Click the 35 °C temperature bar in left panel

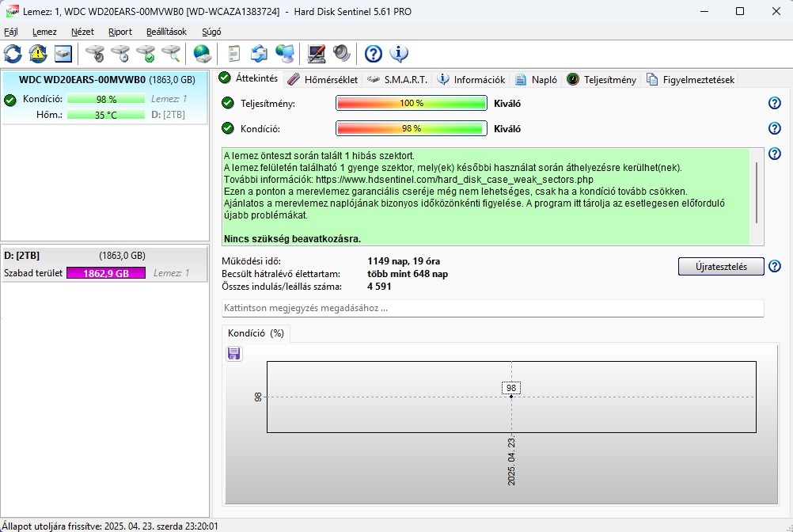click(x=106, y=115)
